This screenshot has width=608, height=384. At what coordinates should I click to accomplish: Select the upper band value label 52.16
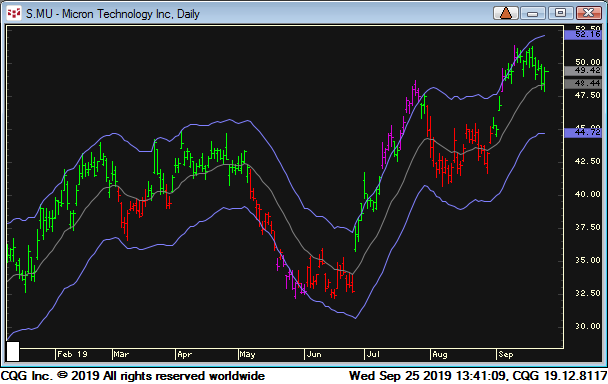click(583, 35)
